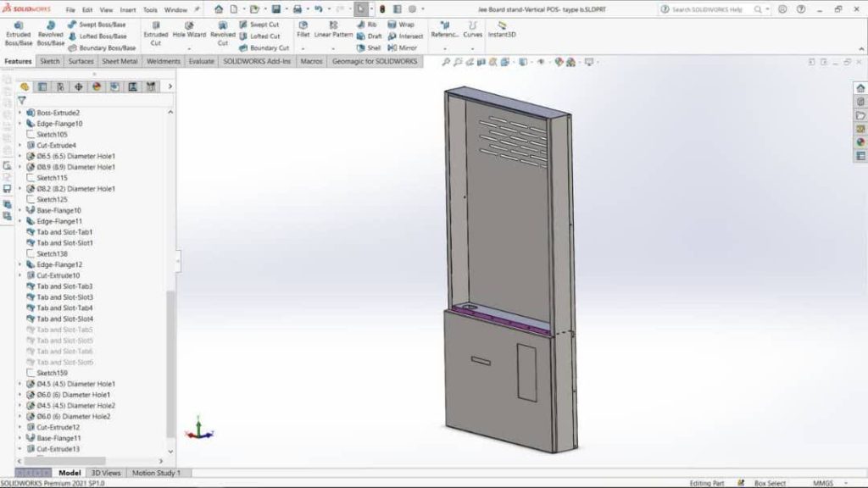
Task: Open the Insert menu
Action: 128,10
